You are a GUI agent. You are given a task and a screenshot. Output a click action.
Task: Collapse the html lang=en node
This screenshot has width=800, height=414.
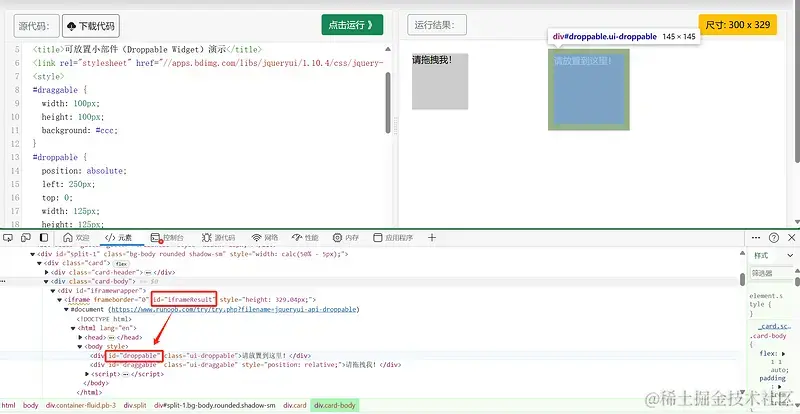pyautogui.click(x=73, y=328)
